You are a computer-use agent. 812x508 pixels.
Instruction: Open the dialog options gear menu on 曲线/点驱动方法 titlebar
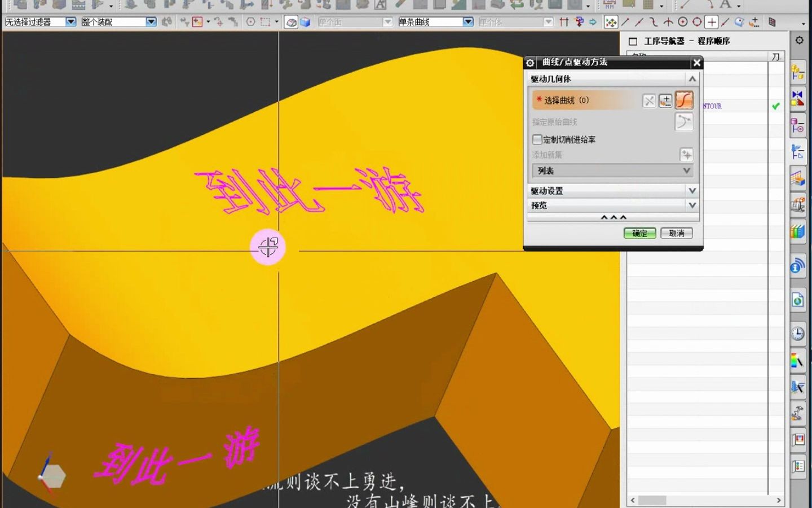tap(530, 63)
